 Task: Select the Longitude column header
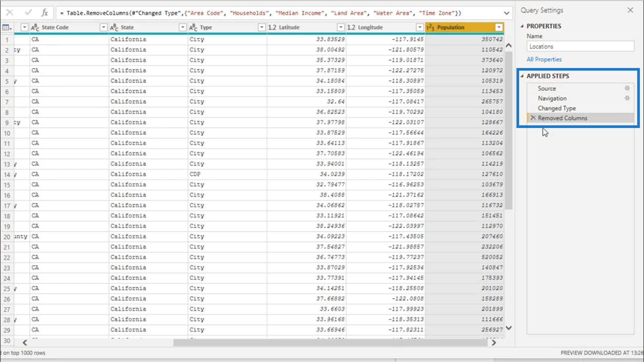point(370,27)
